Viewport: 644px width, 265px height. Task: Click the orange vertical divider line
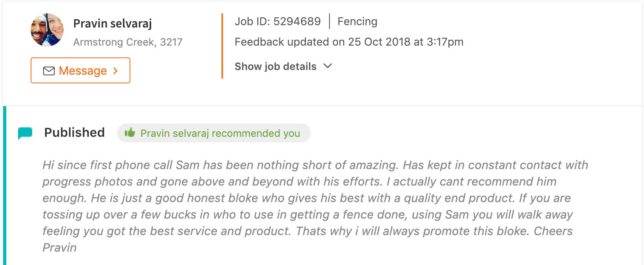(x=222, y=46)
